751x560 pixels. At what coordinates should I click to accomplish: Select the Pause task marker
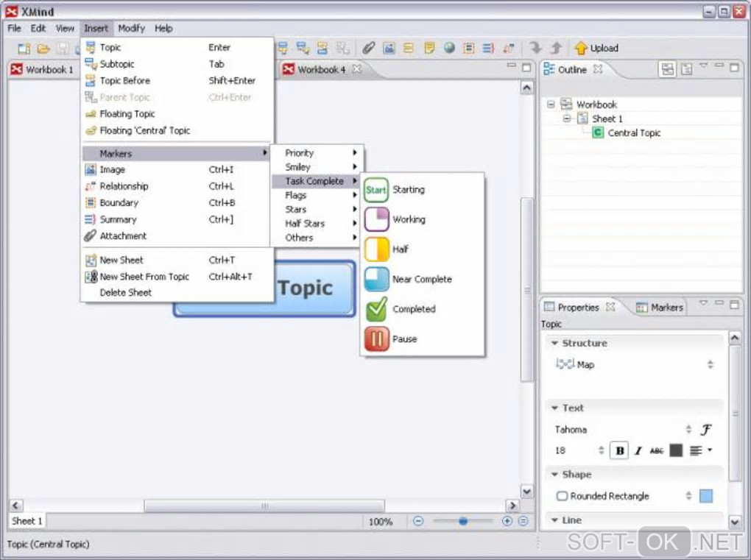point(421,339)
